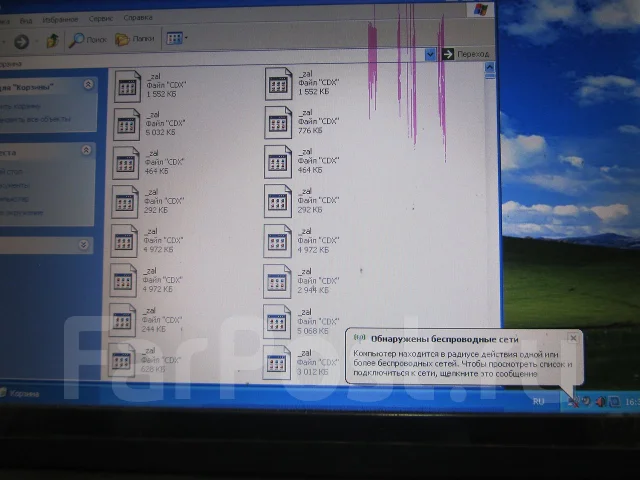Select the _zal file sized 3 012 КБ
The width and height of the screenshot is (640, 480).
(x=302, y=362)
